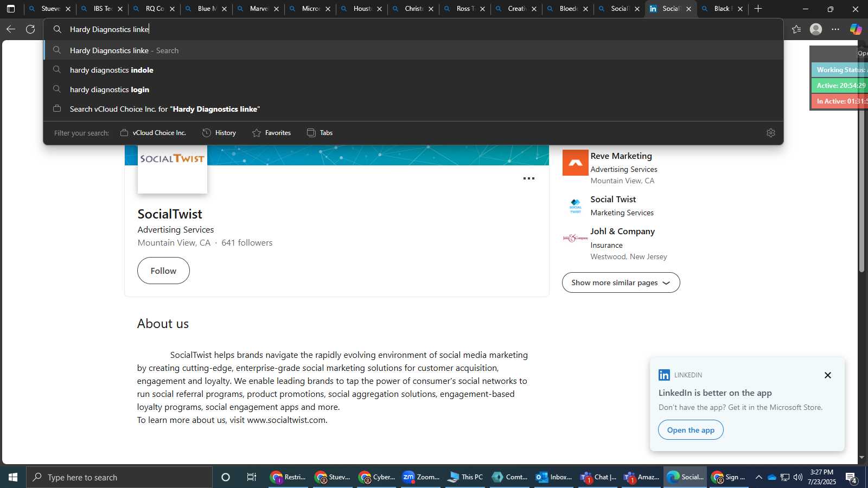Open search settings gear in suggestion panel
This screenshot has height=488, width=868.
771,133
